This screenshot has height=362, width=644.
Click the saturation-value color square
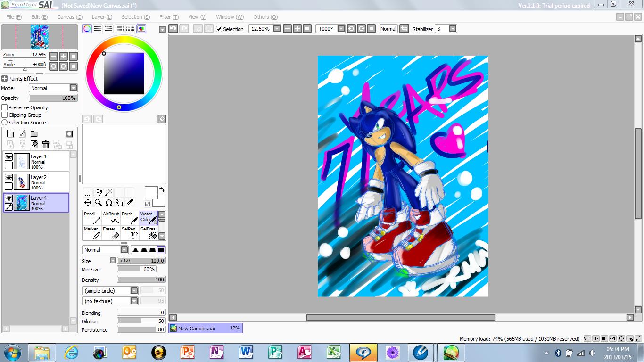(124, 74)
